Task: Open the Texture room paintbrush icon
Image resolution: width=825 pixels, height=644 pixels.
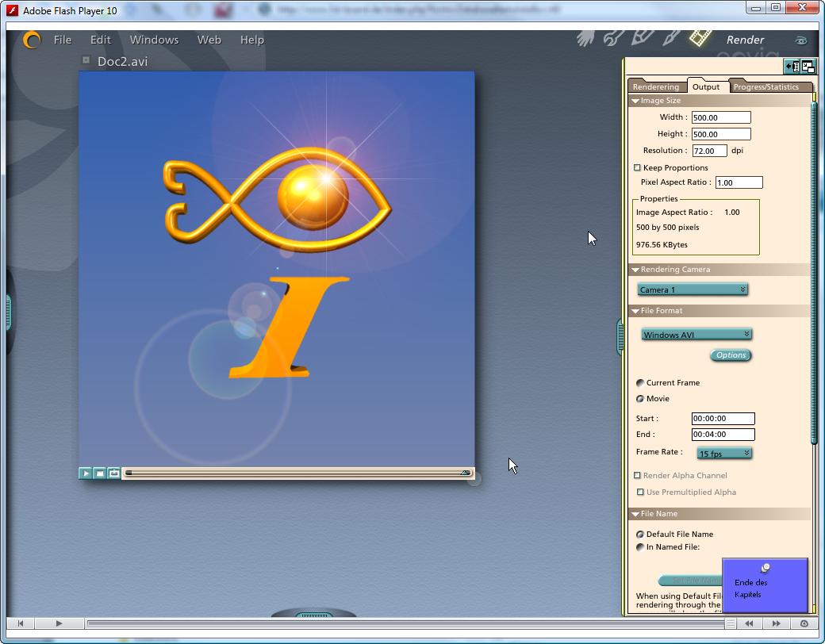Action: (x=671, y=38)
